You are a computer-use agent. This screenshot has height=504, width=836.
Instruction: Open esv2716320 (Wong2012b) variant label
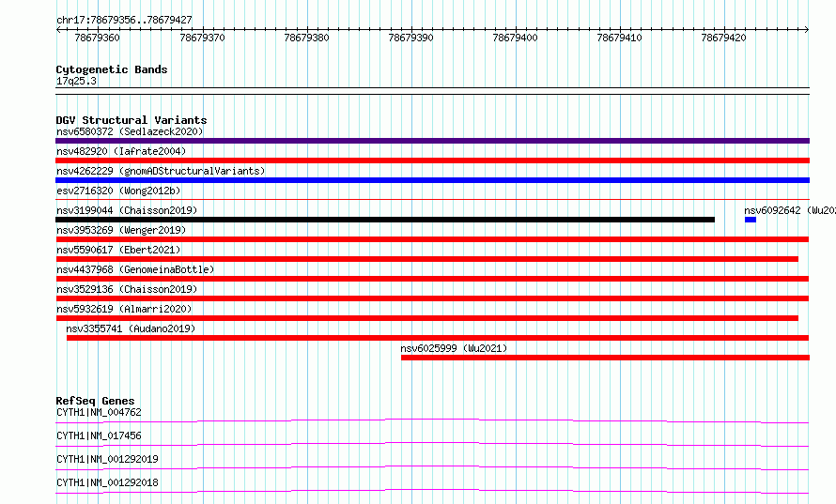pyautogui.click(x=118, y=191)
